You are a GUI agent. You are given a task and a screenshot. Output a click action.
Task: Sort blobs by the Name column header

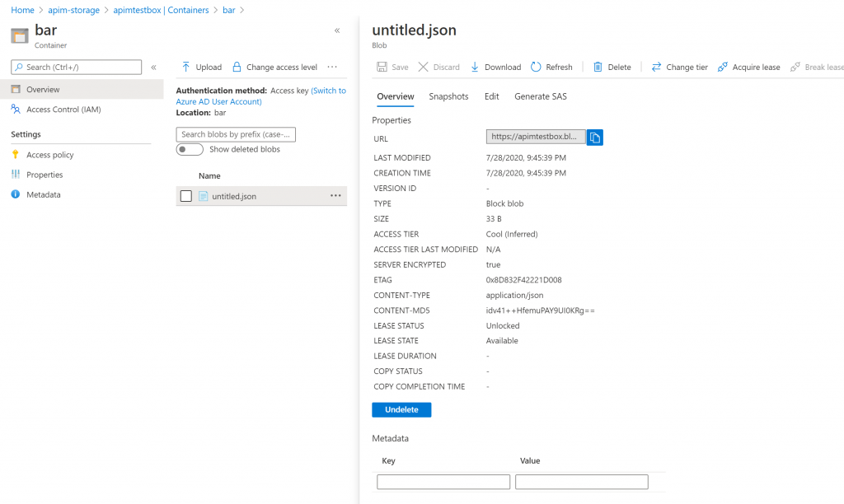pyautogui.click(x=209, y=176)
